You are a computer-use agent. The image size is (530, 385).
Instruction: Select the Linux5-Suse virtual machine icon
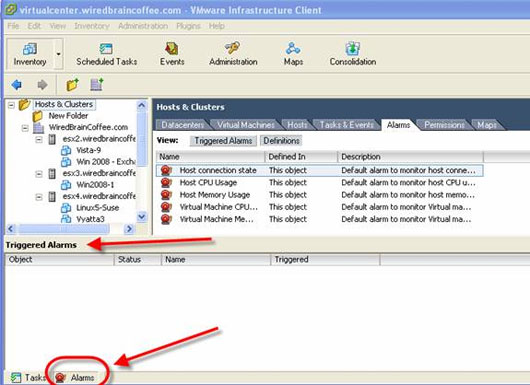point(66,208)
